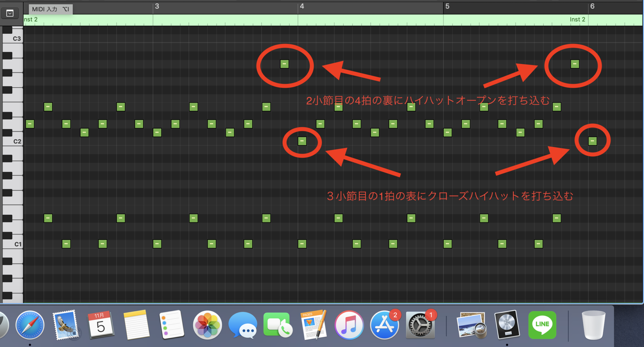Open the Calendar showing November 5
Image resolution: width=644 pixels, height=347 pixels.
pos(101,324)
